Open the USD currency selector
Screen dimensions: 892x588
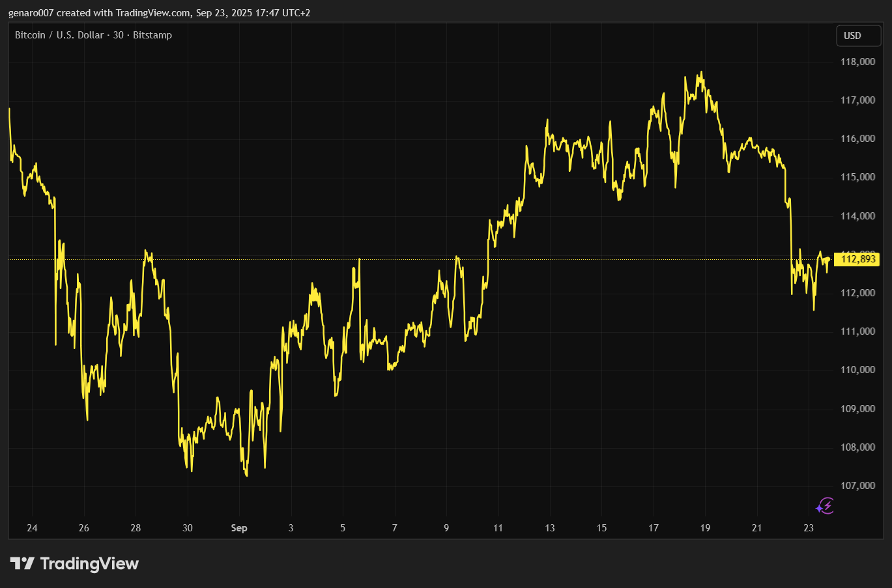857,36
